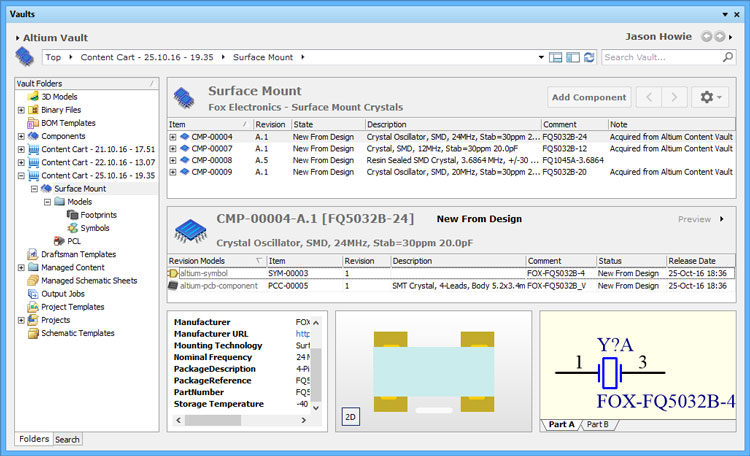Switch to the Search tab

[x=68, y=439]
